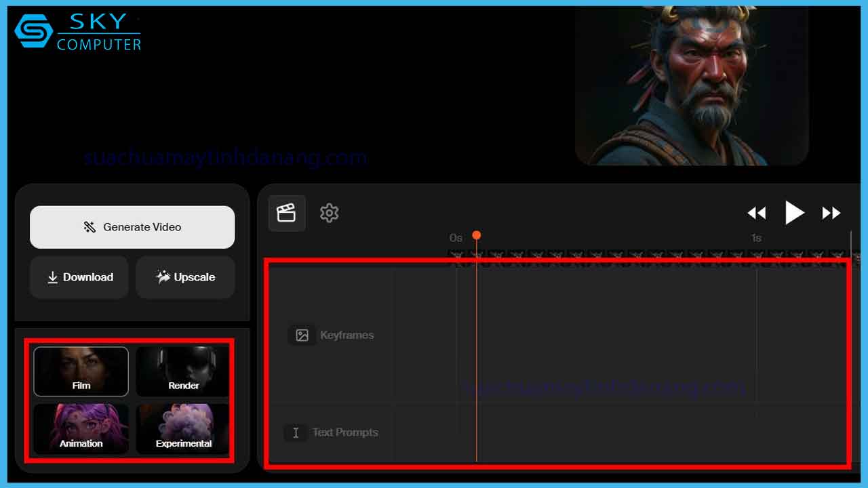Click the Text Prompts cursor icon
The height and width of the screenshot is (488, 868).
coord(296,432)
